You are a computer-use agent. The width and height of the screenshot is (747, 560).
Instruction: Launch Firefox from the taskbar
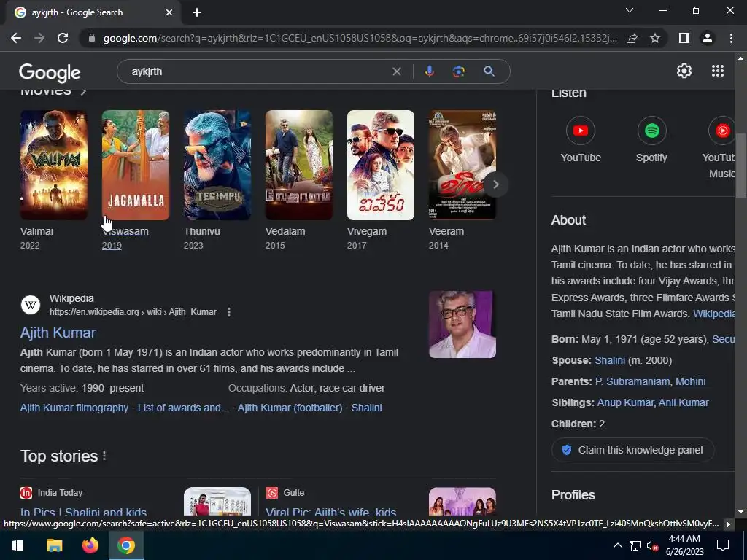pos(90,545)
